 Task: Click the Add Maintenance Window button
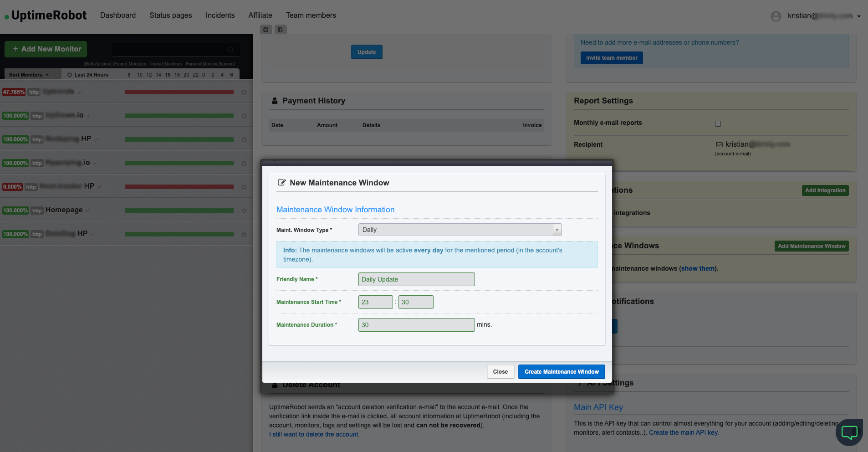tap(812, 246)
